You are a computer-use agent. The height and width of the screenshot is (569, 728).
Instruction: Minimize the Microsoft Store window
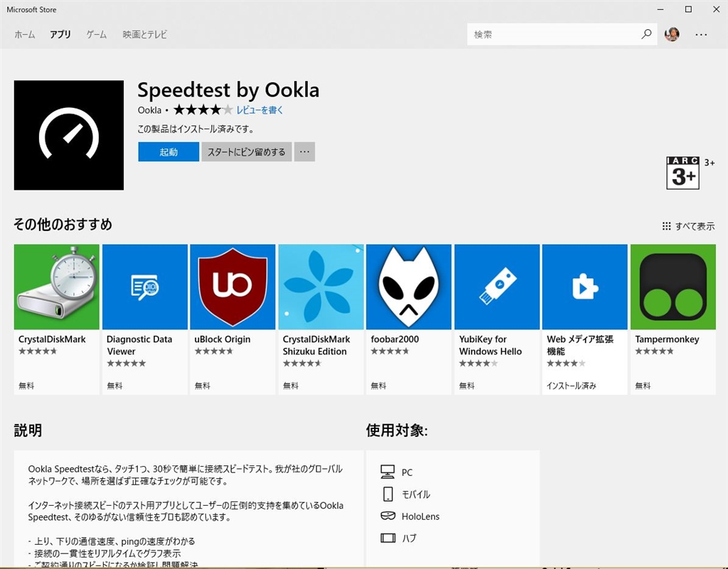coord(660,9)
